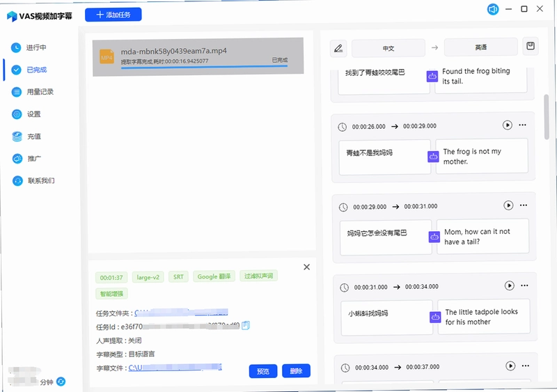This screenshot has height=392, width=557.
Task: Edit the 妈妈它怎么会没有尾巴 text field
Action: coord(386,237)
